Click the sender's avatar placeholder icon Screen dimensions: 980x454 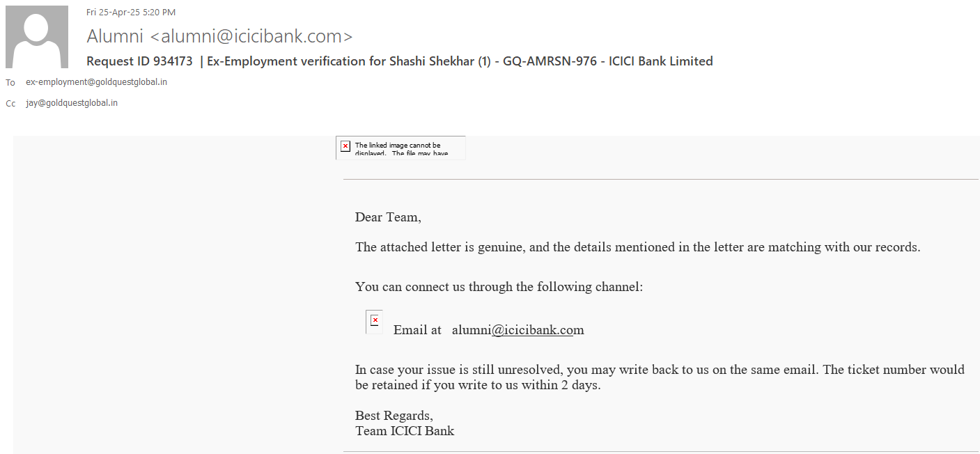[x=37, y=37]
